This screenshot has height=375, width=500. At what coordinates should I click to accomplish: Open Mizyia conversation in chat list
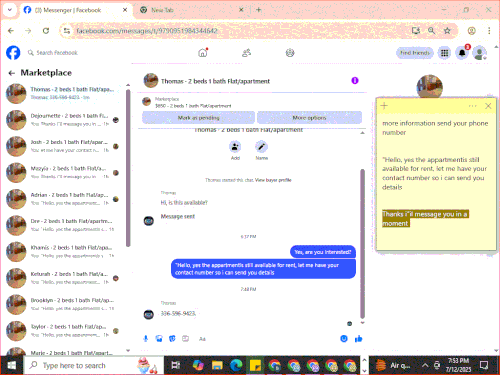tap(65, 173)
